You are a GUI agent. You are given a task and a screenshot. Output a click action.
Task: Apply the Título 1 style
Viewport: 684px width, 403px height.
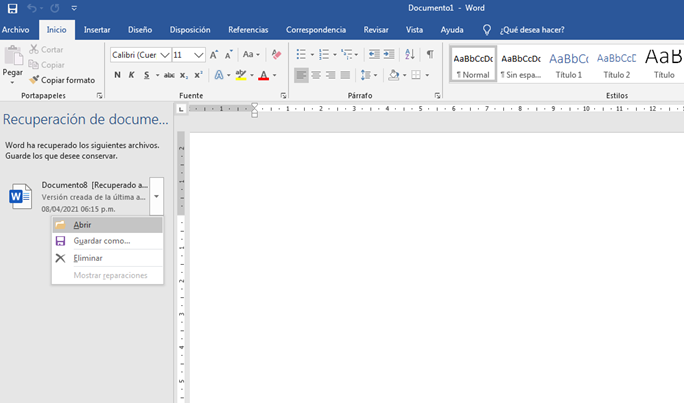[x=569, y=65]
